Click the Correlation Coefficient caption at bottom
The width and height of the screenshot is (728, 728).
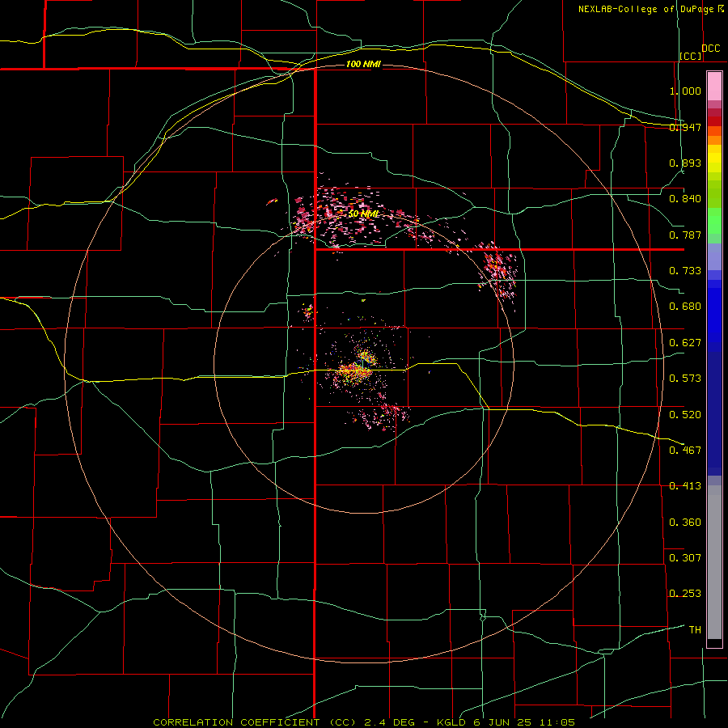[x=364, y=722]
